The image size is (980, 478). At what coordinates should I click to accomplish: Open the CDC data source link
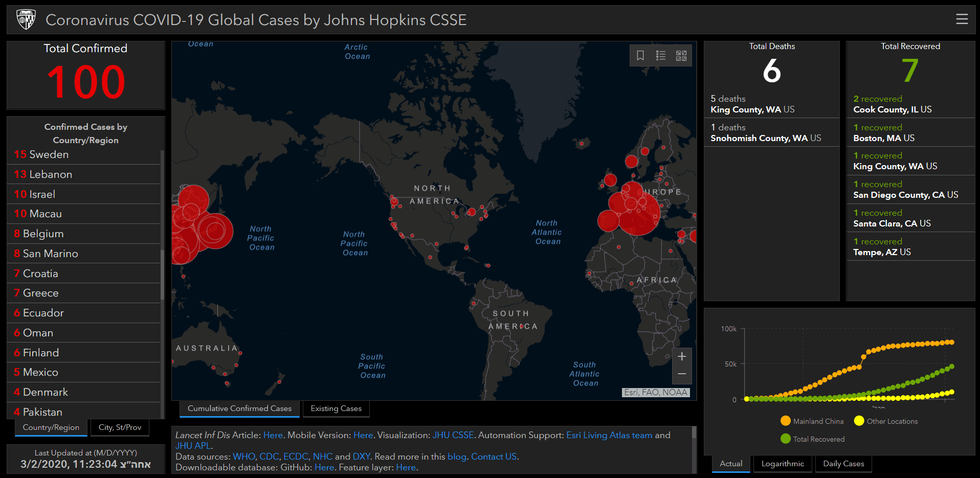(269, 457)
